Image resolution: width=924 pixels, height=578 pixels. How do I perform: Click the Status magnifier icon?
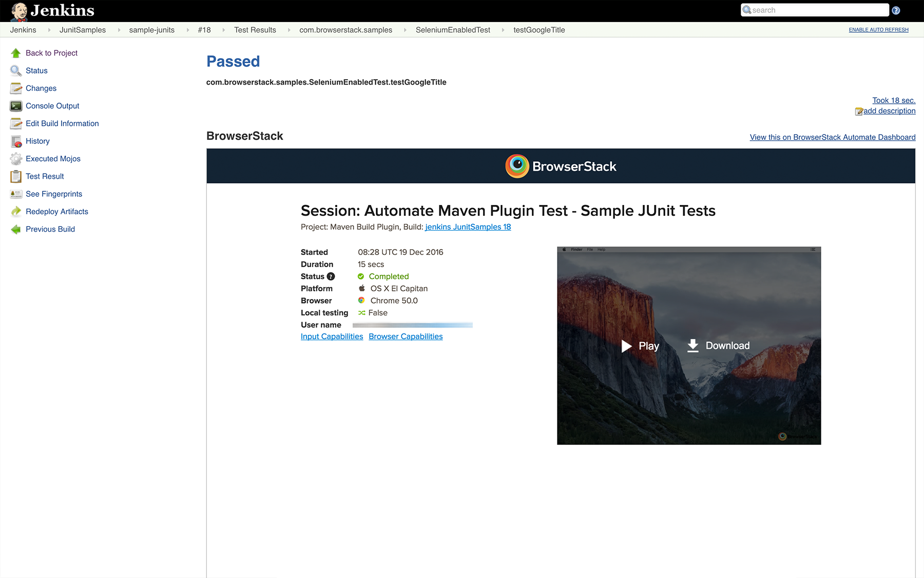tap(16, 70)
